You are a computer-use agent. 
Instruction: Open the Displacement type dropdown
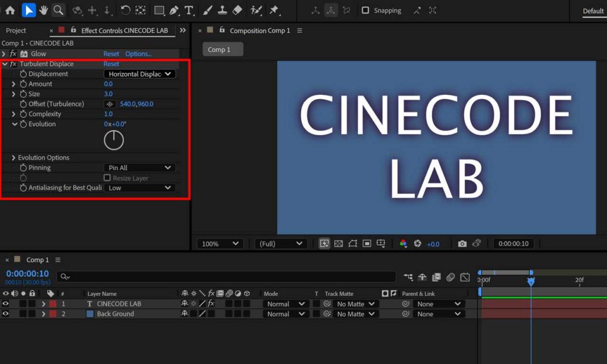tap(140, 74)
